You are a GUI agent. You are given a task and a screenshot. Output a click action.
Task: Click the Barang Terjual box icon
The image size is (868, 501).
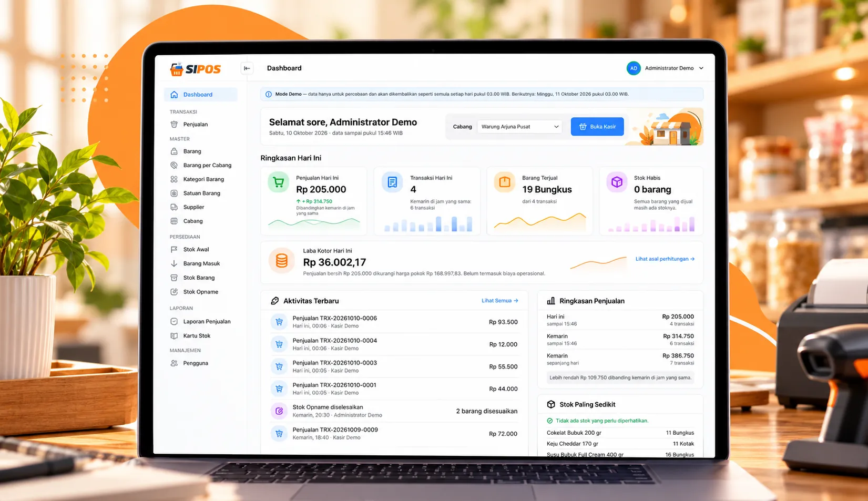pyautogui.click(x=505, y=182)
